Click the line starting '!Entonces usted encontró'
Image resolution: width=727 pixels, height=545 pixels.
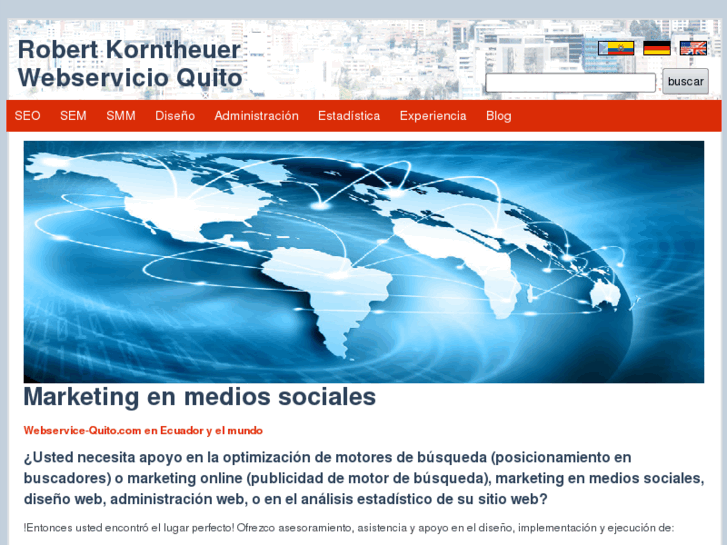pos(348,528)
